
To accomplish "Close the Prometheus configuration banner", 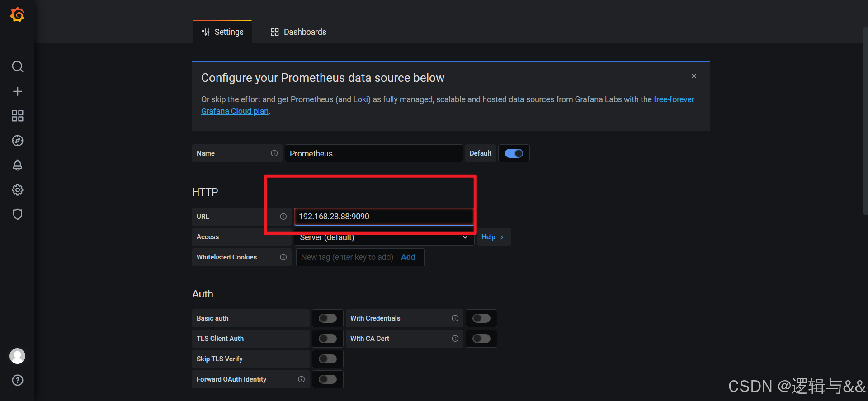I will pyautogui.click(x=694, y=76).
